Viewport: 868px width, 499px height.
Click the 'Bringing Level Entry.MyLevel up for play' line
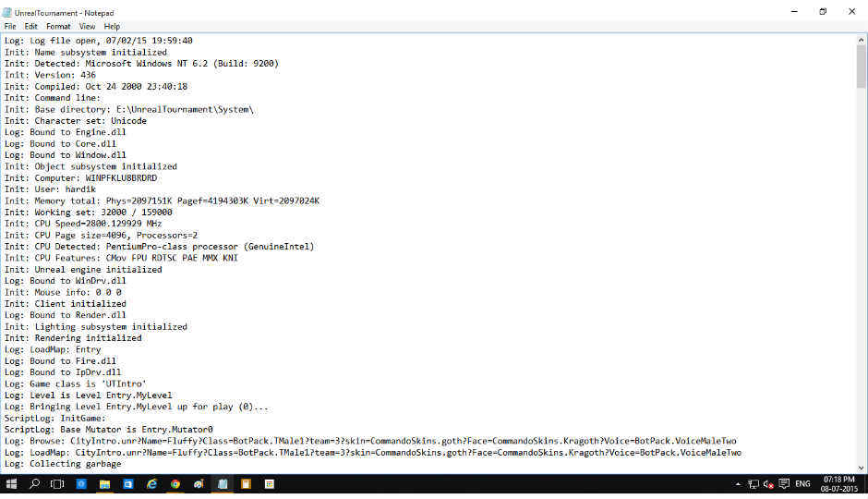point(136,407)
